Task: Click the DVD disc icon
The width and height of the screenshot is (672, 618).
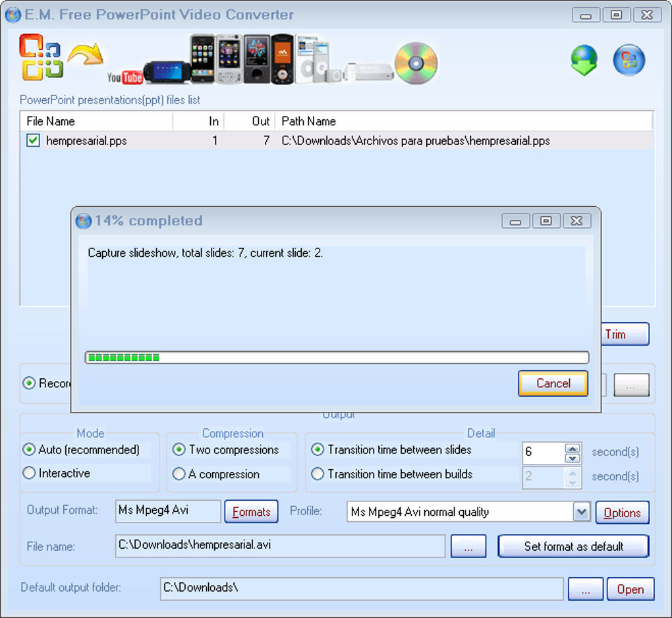Action: 416,63
